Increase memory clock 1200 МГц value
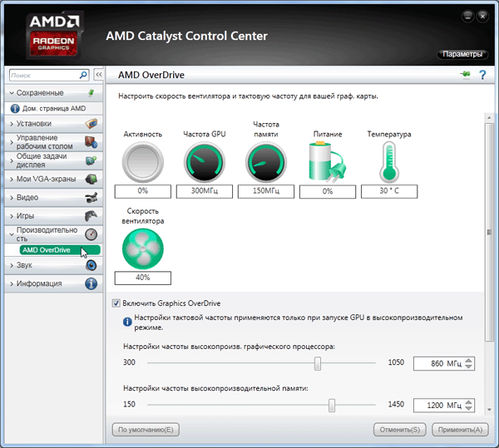The height and width of the screenshot is (448, 499). click(x=468, y=402)
